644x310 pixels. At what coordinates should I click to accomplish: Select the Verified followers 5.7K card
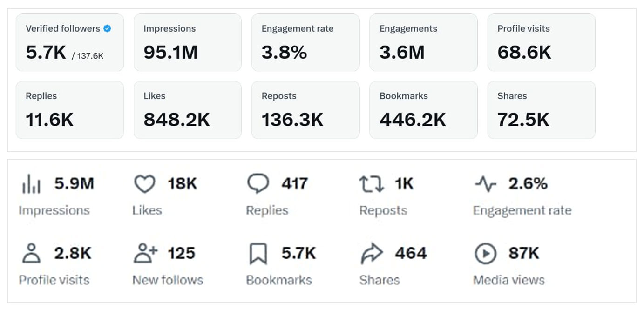point(70,42)
